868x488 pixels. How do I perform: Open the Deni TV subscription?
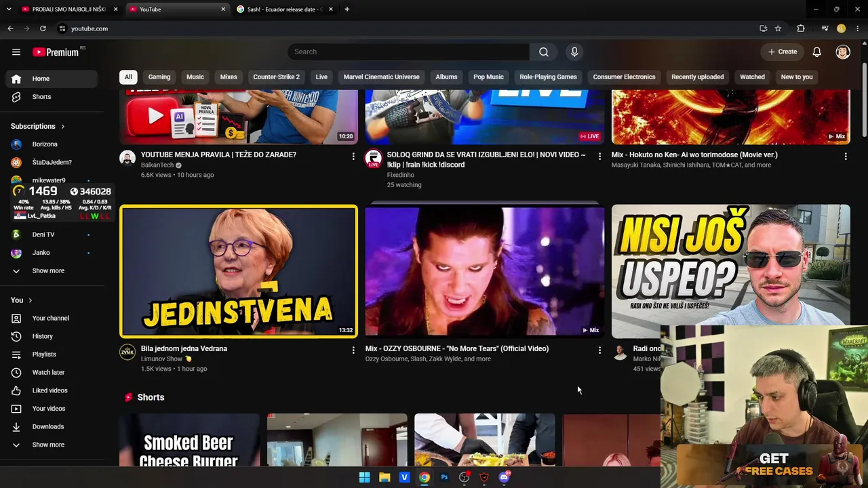(52, 235)
